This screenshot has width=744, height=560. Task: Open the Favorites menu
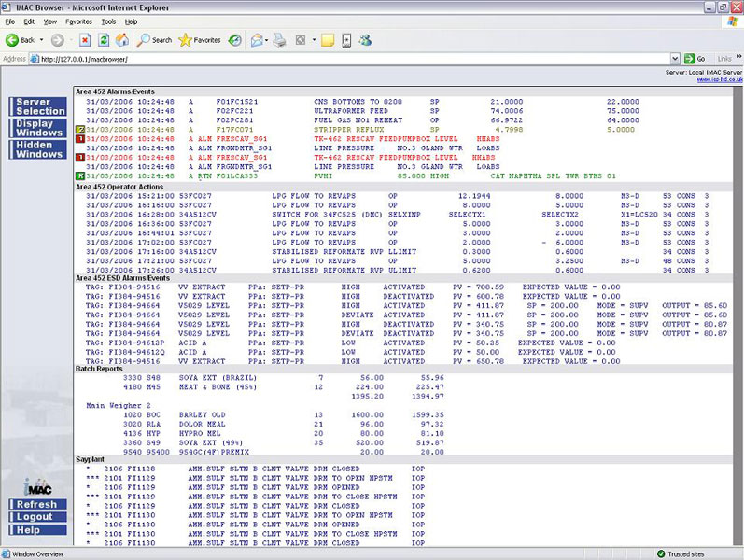pos(79,21)
